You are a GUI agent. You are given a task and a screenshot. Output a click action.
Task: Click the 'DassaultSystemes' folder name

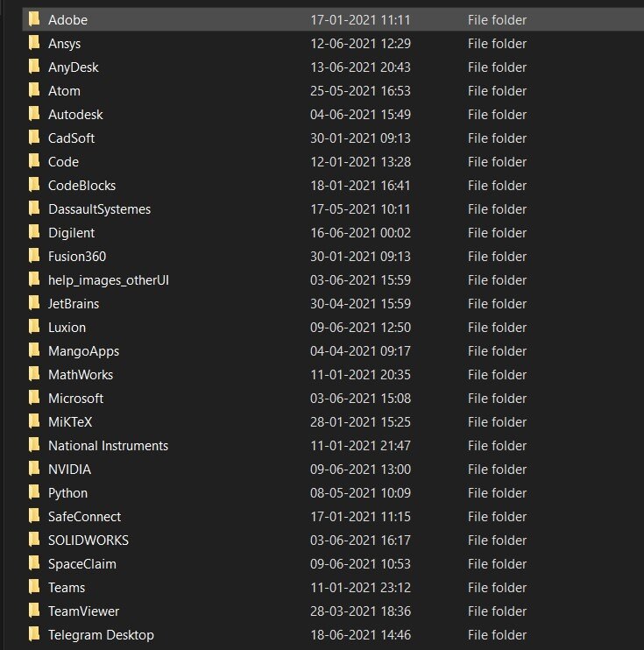click(x=100, y=209)
